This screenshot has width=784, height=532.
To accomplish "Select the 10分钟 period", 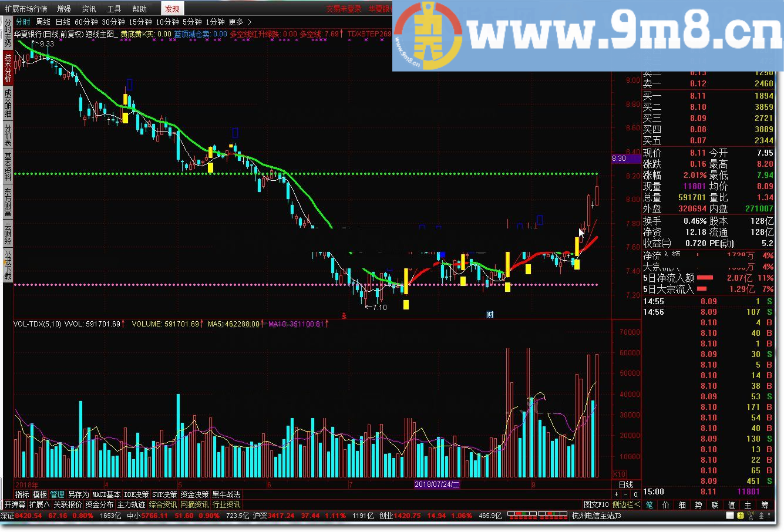I will [x=167, y=22].
